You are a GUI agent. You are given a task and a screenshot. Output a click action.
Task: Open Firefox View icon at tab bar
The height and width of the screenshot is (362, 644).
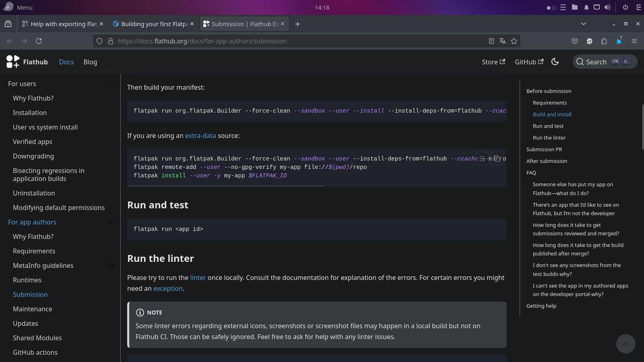(x=8, y=24)
